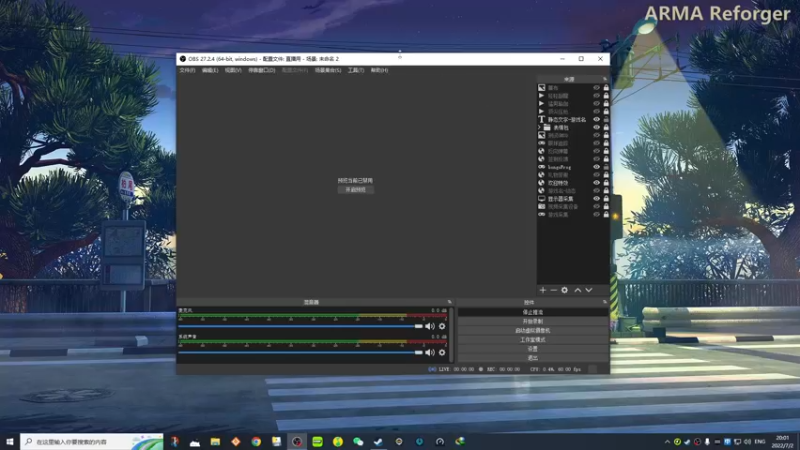800x450 pixels.
Task: Add a new source with the plus icon
Action: click(542, 290)
